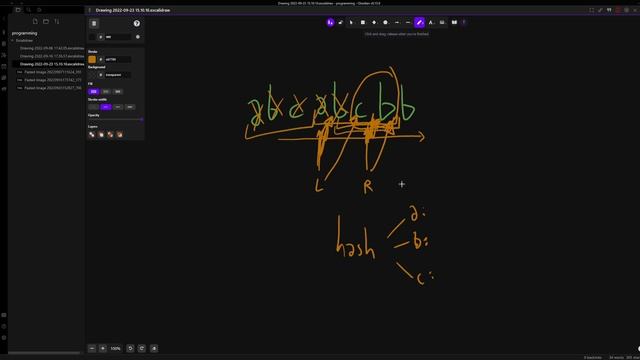
Task: Edit the Background transparent input field
Action: (118, 75)
